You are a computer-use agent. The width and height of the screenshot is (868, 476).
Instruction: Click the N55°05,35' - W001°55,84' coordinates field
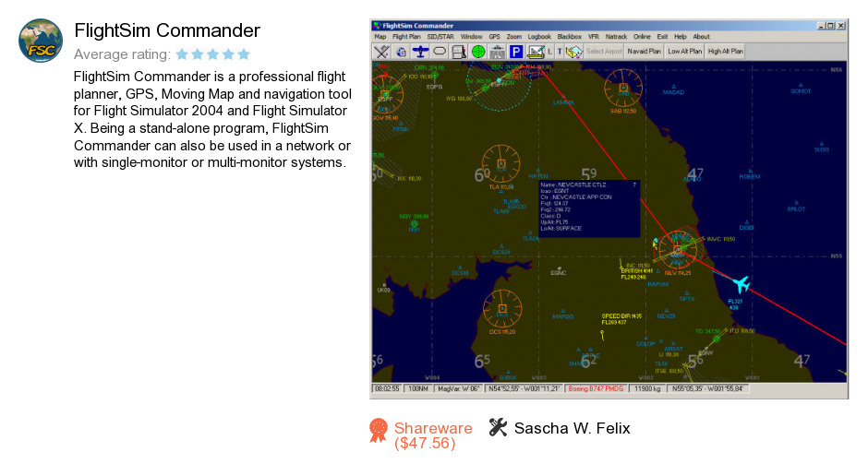707,388
